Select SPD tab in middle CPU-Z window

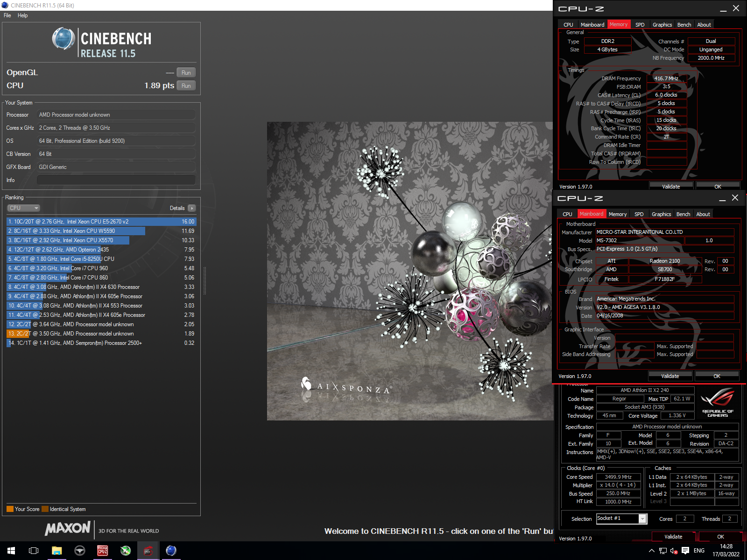(x=639, y=214)
